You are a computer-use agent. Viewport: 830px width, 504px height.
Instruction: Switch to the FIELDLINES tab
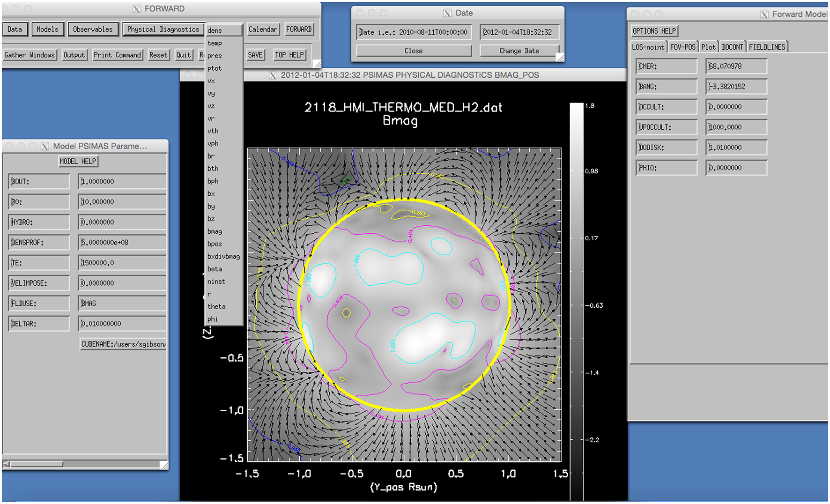coord(767,47)
